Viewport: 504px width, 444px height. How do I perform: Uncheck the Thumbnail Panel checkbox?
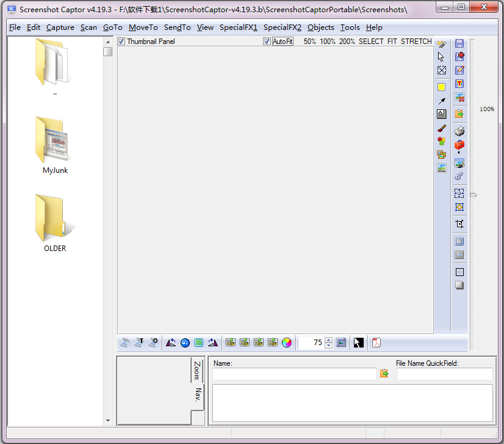pyautogui.click(x=121, y=42)
